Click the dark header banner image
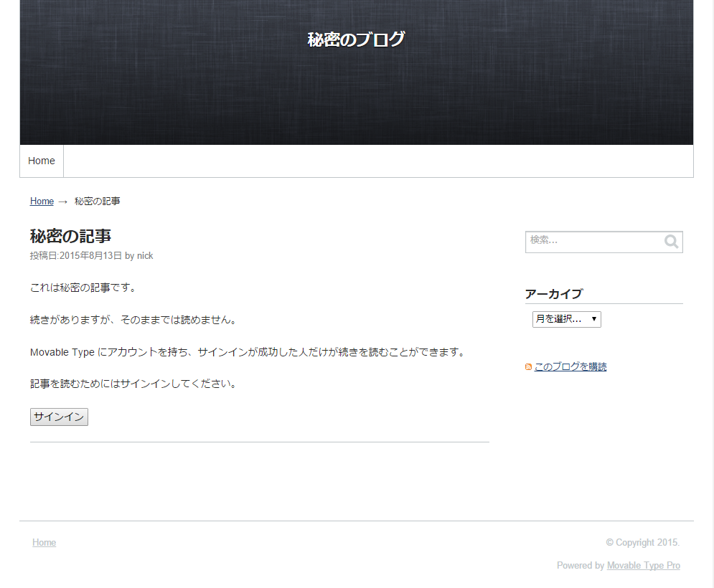The height and width of the screenshot is (588, 714). coord(357,91)
